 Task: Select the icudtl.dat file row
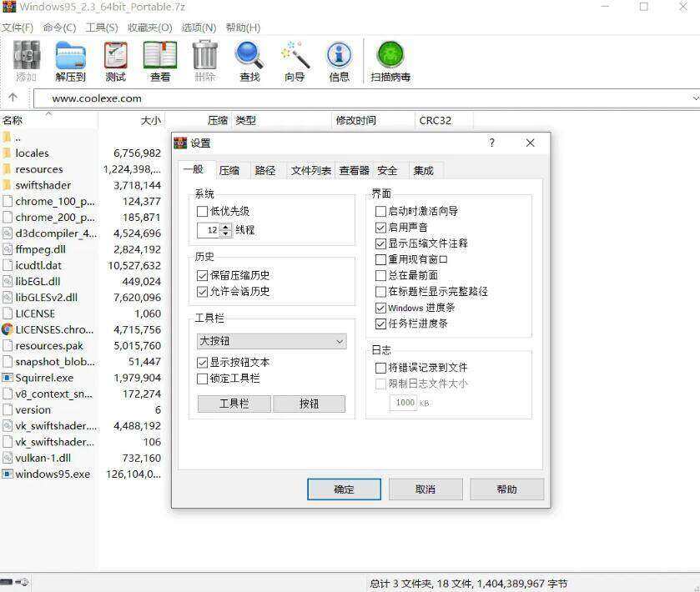82,265
